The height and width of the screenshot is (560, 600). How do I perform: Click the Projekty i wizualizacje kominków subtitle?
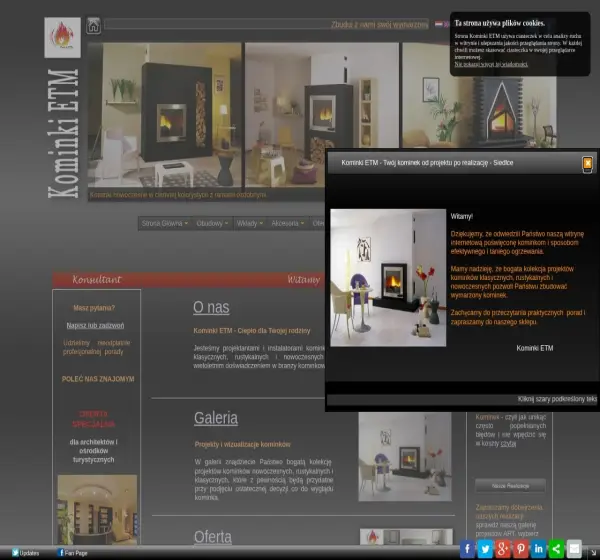(x=242, y=444)
